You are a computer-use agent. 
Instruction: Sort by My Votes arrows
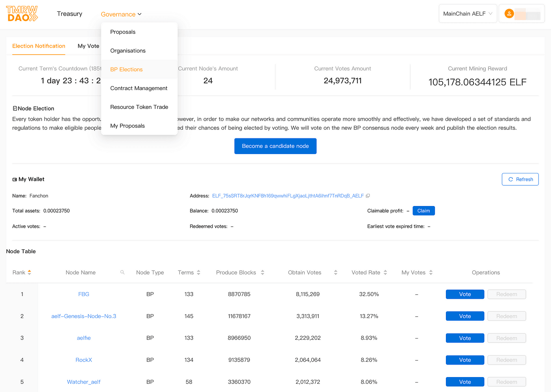[431, 272]
